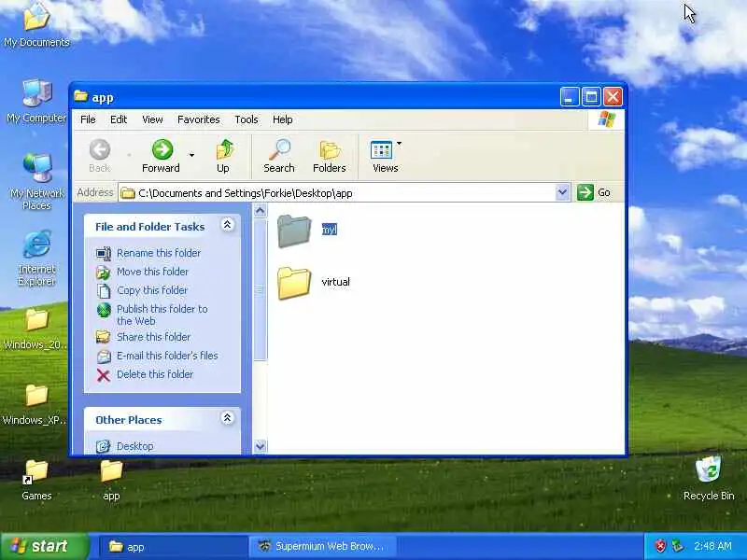Click the Forward navigation button
Screen dimensions: 747x560
162,156
